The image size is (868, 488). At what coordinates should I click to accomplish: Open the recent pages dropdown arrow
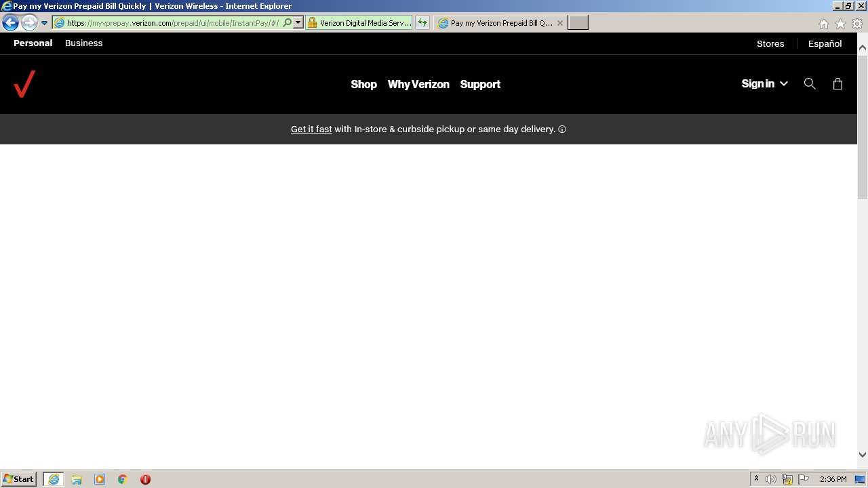[x=44, y=23]
